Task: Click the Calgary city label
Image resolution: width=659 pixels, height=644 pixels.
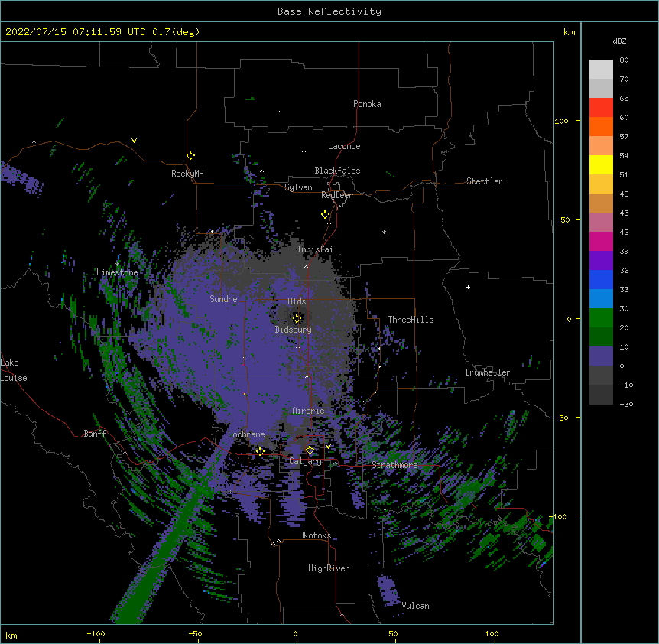Action: pos(305,461)
